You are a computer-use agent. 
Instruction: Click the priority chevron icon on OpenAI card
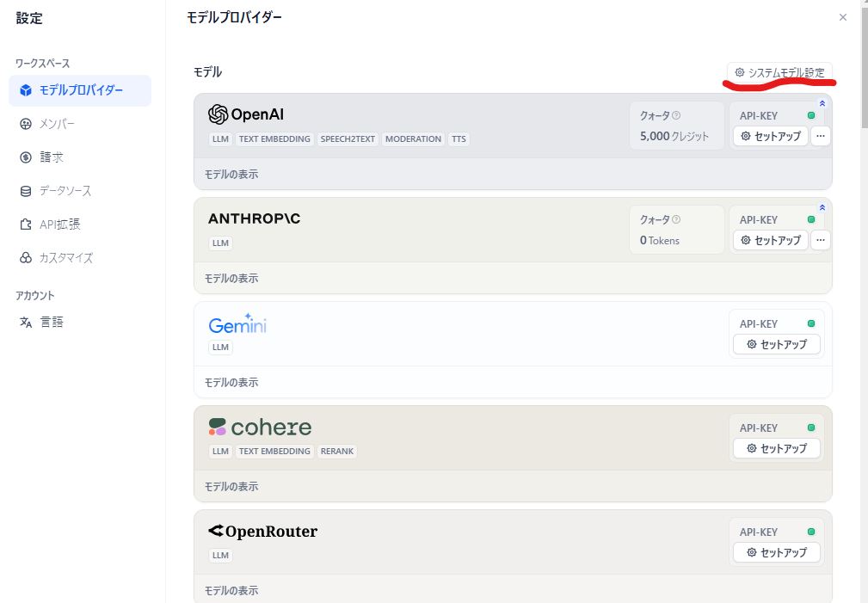point(822,103)
